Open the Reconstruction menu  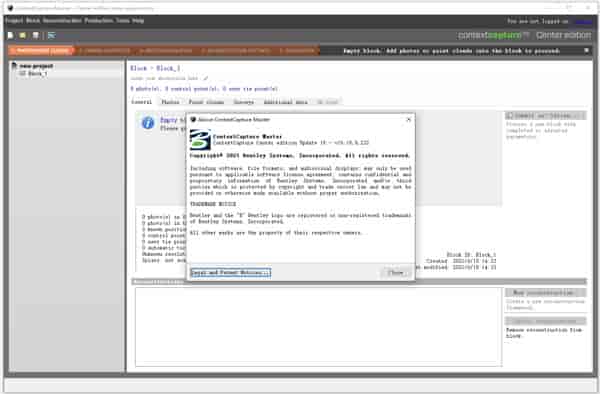click(62, 21)
